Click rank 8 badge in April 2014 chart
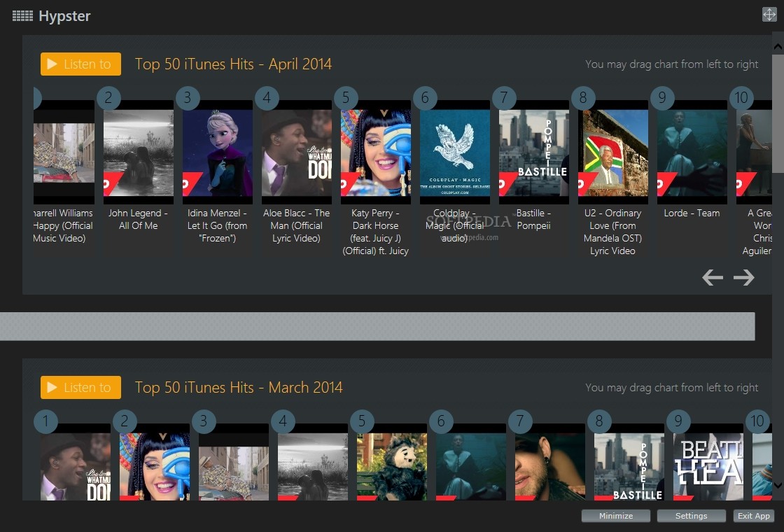Image resolution: width=784 pixels, height=532 pixels. click(583, 97)
